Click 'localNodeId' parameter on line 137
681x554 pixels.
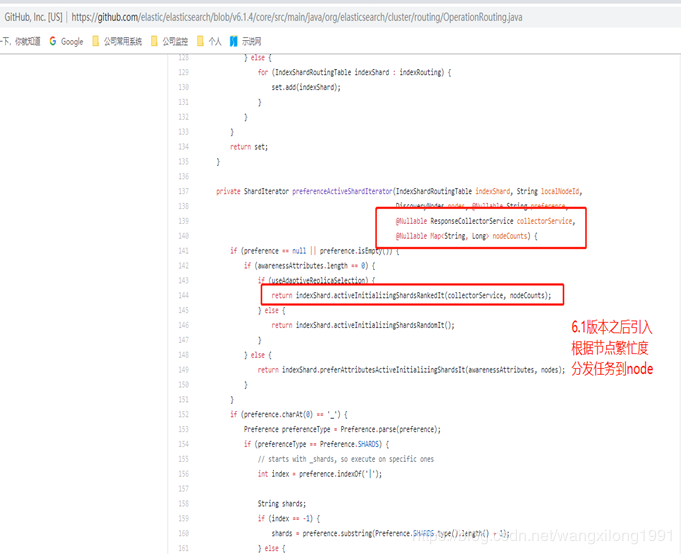pyautogui.click(x=560, y=191)
